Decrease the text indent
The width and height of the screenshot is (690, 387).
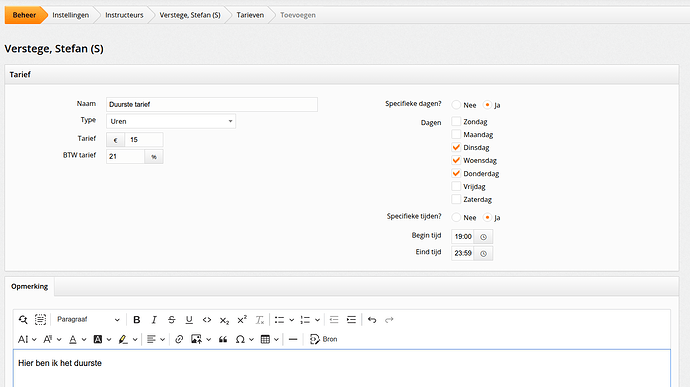pyautogui.click(x=334, y=320)
